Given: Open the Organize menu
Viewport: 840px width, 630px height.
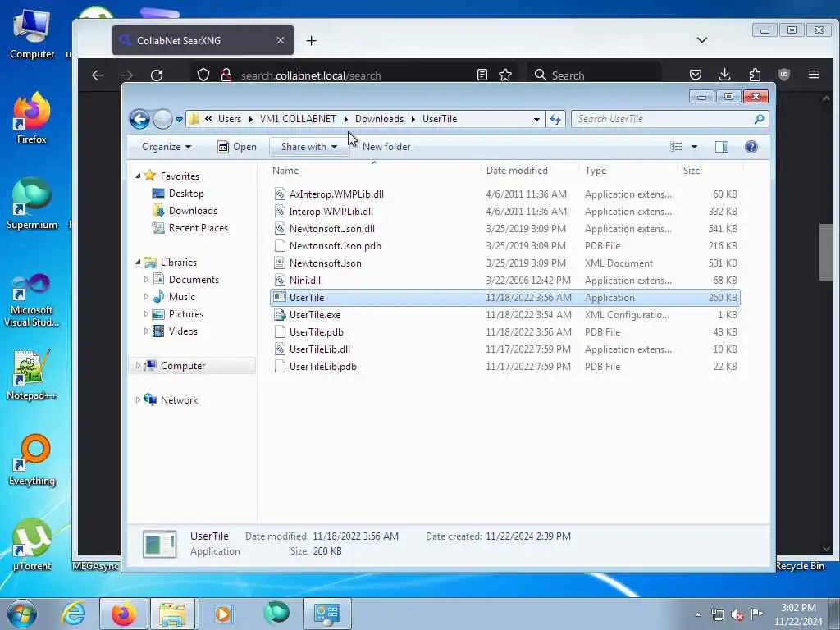Looking at the screenshot, I should 167,147.
